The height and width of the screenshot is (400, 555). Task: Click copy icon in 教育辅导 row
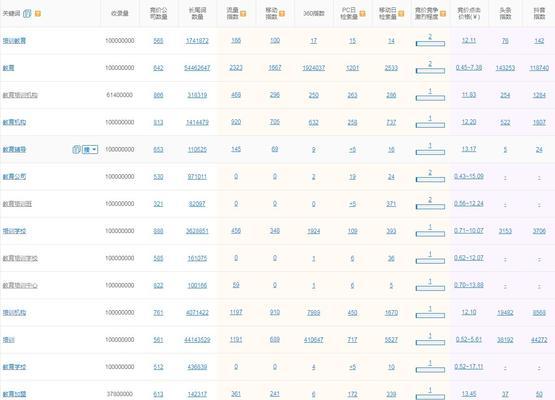pos(76,149)
